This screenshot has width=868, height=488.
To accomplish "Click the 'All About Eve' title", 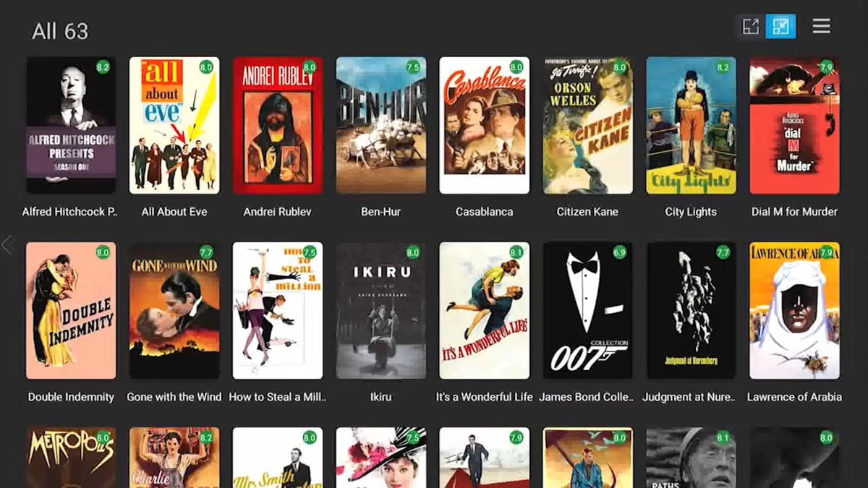I will 174,212.
